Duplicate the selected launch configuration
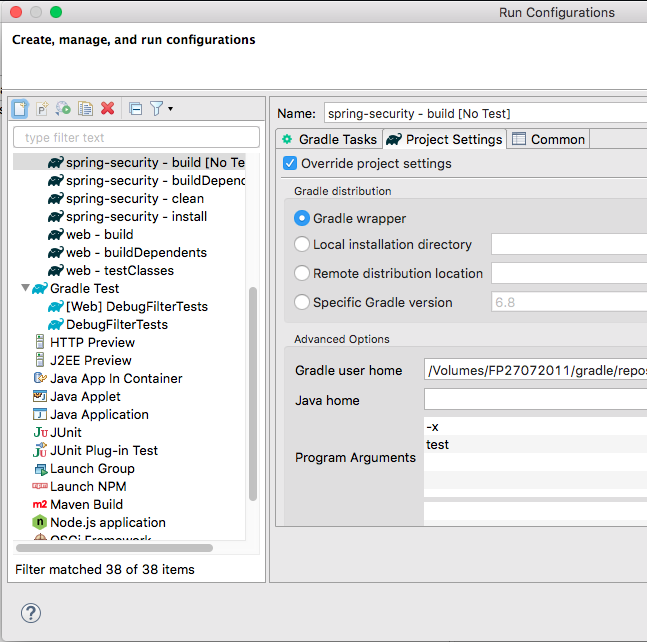Image resolution: width=647 pixels, height=642 pixels. coord(85,109)
